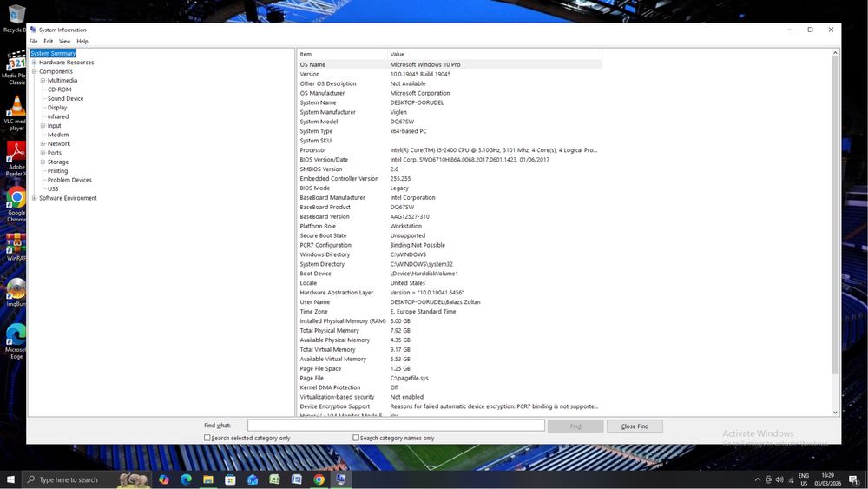The width and height of the screenshot is (868, 489).
Task: Open the Windows Start menu
Action: (10, 479)
